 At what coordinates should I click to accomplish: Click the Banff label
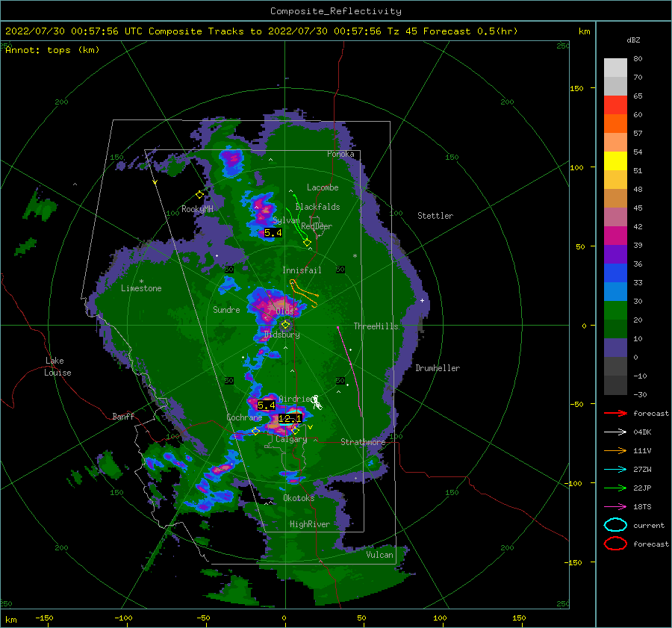pyautogui.click(x=123, y=416)
